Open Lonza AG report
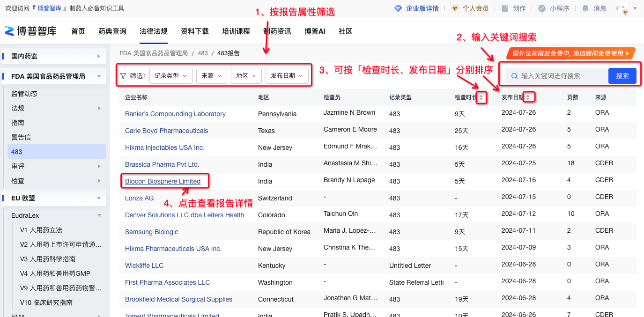This screenshot has height=317, width=644. coord(139,198)
